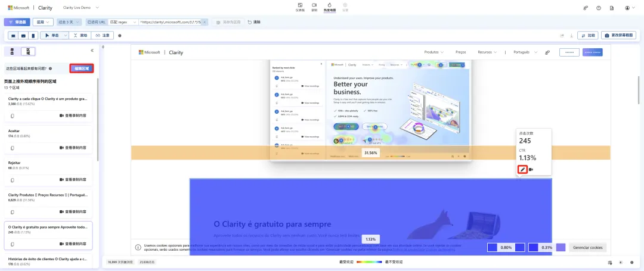Open the 录制 recordings tab
Viewport: 644px width, 271px height.
pyautogui.click(x=314, y=7)
